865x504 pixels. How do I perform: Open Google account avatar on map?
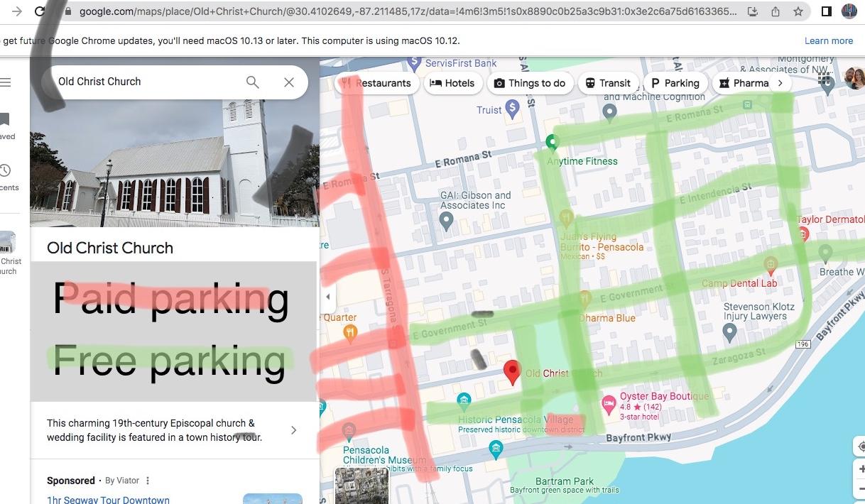coord(854,78)
